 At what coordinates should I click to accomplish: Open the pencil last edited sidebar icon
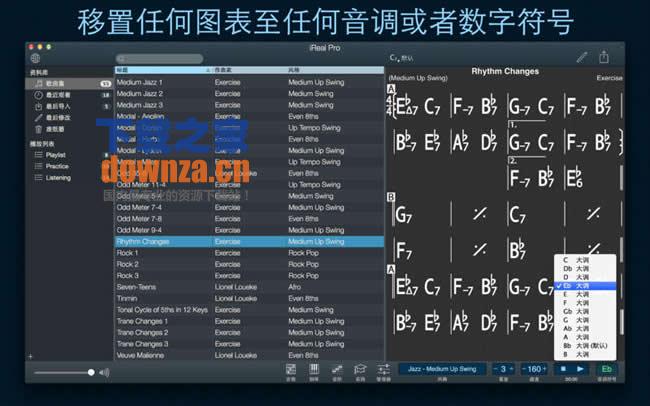pos(39,118)
